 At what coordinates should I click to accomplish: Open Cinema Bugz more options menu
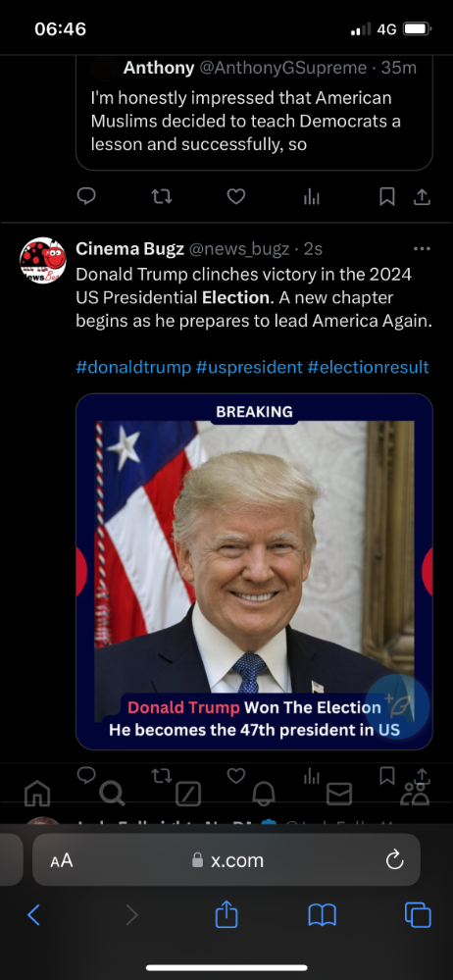click(x=423, y=249)
